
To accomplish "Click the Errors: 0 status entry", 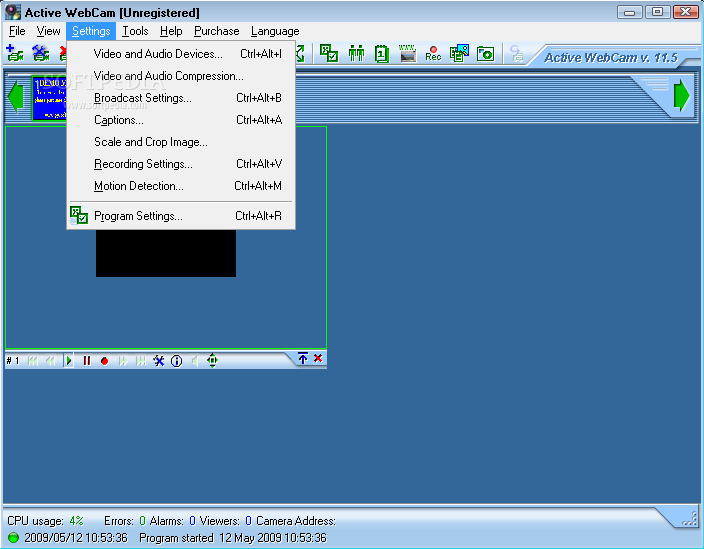I will (125, 521).
